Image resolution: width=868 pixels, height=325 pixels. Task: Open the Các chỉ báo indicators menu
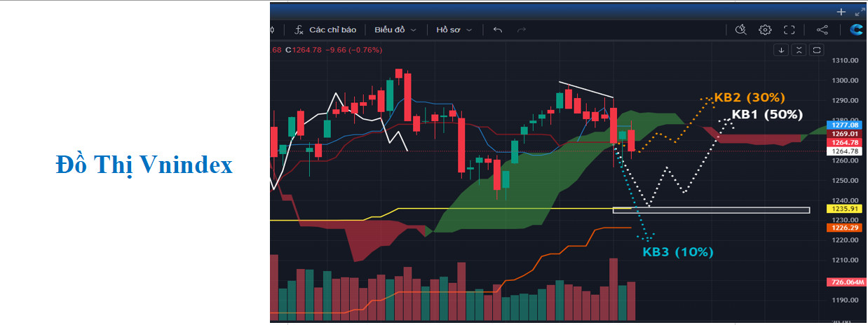click(325, 30)
